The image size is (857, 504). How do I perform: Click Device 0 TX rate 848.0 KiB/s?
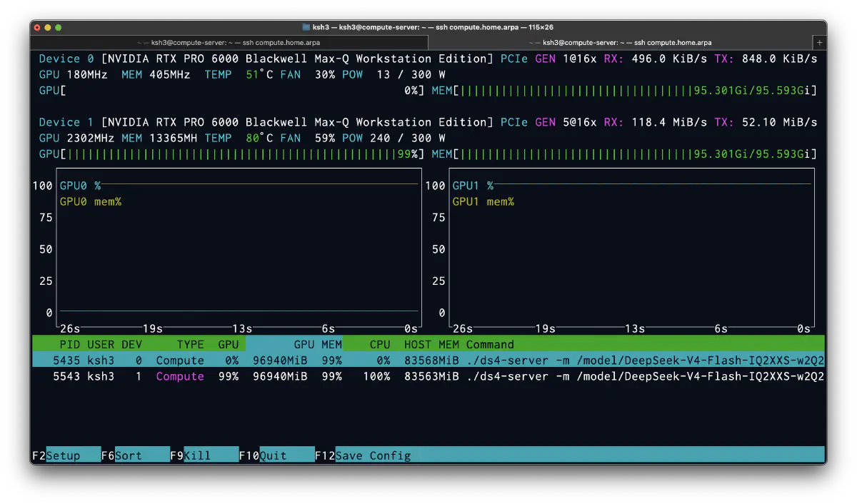779,59
